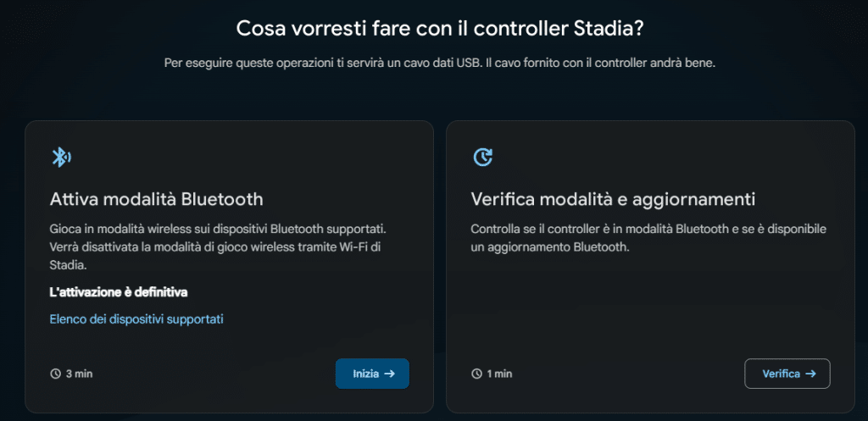Click the word "Stadia" ending the Bluetooth description
The image size is (868, 421).
click(x=66, y=265)
